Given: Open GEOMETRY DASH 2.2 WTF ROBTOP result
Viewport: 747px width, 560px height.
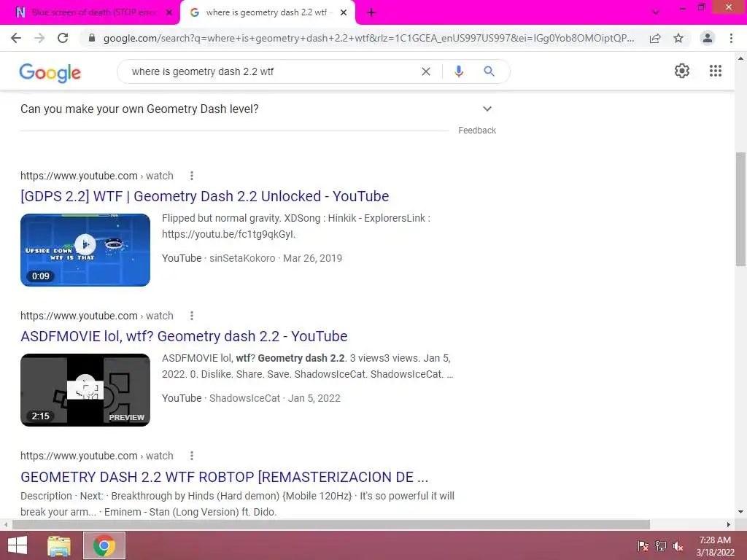Looking at the screenshot, I should [225, 477].
